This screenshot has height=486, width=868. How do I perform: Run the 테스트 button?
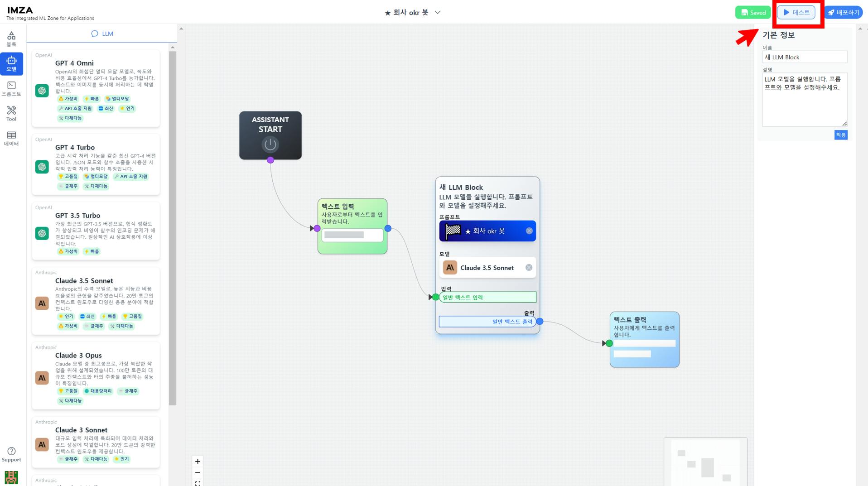(796, 12)
